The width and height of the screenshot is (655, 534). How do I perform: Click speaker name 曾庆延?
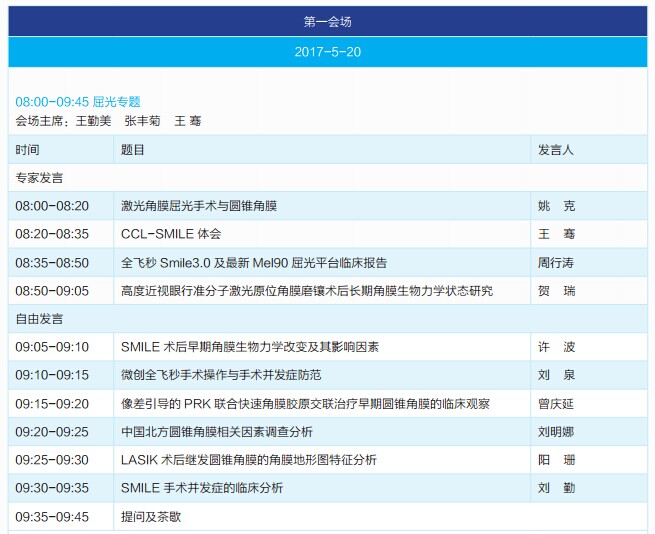click(x=557, y=403)
